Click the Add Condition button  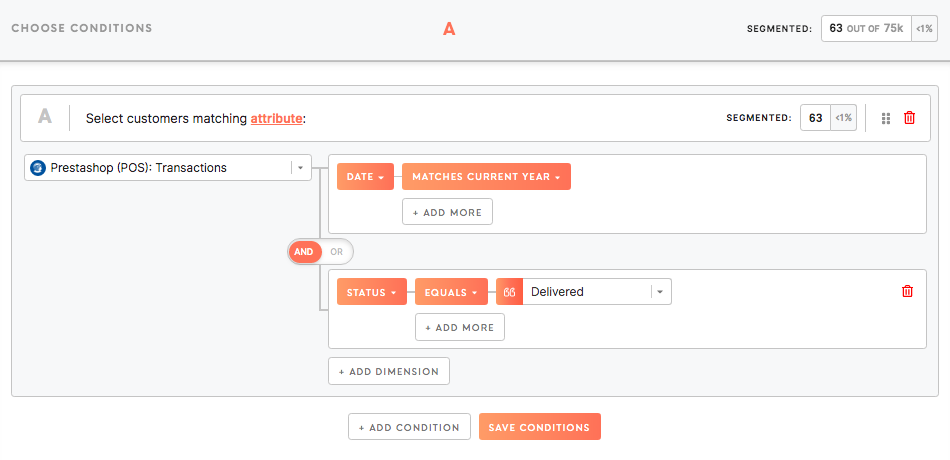click(409, 427)
